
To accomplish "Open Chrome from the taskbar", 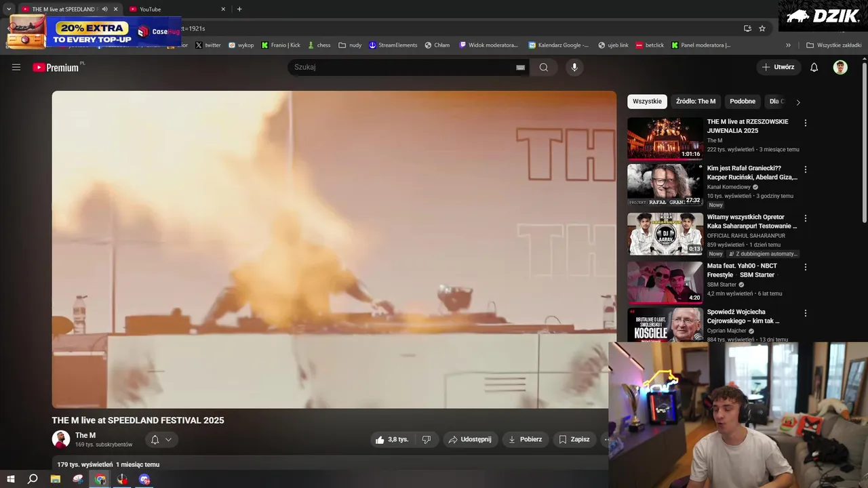I will pos(100,479).
